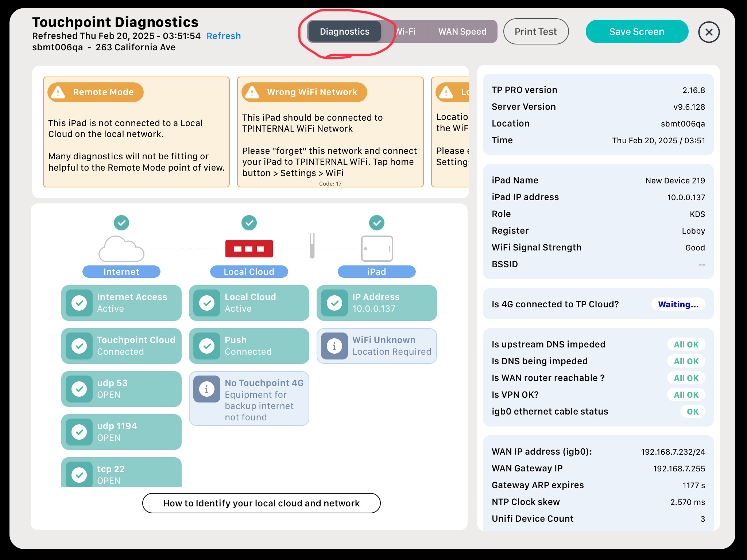This screenshot has width=747, height=560.
Task: Select the Diagnostics tab
Action: [344, 32]
